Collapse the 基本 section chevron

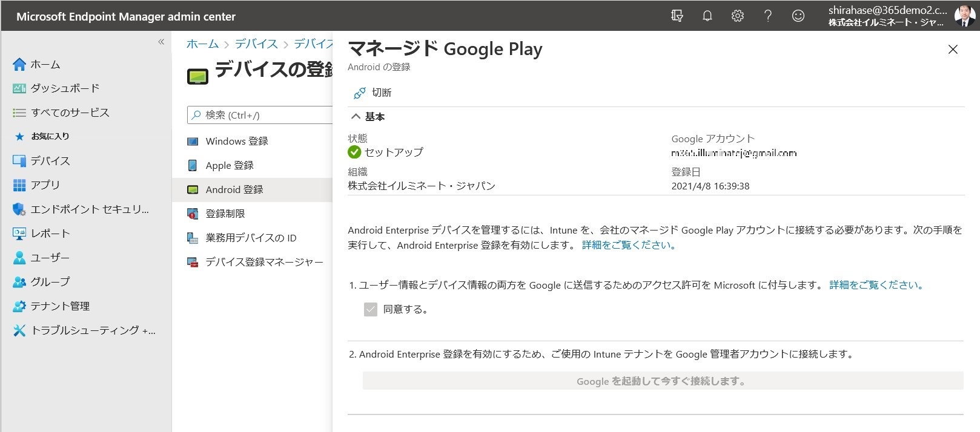(x=356, y=117)
